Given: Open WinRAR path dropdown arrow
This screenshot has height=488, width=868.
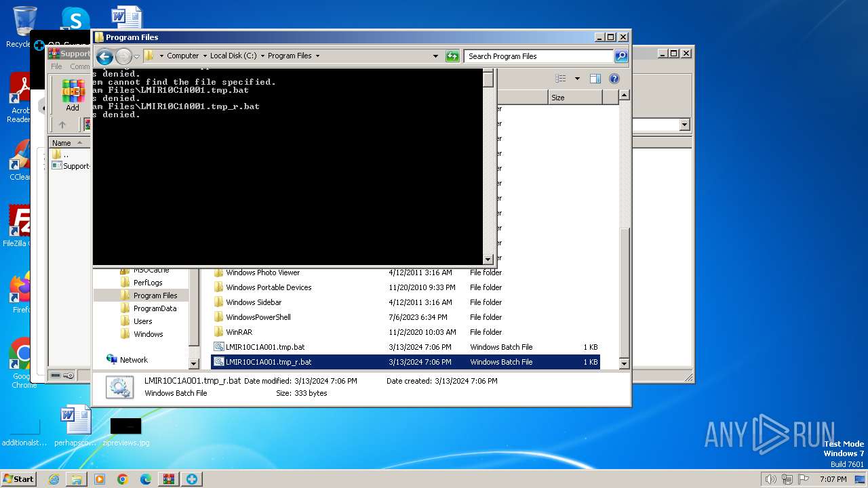Looking at the screenshot, I should pos(684,125).
